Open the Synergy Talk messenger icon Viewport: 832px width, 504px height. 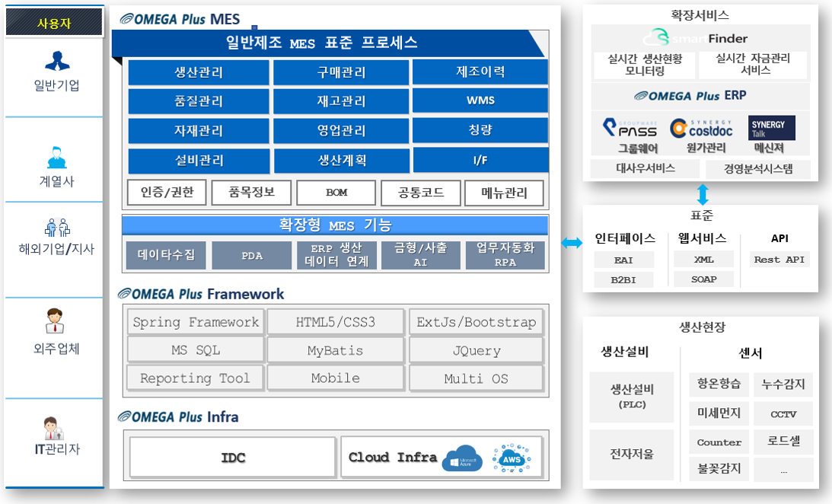pos(772,128)
